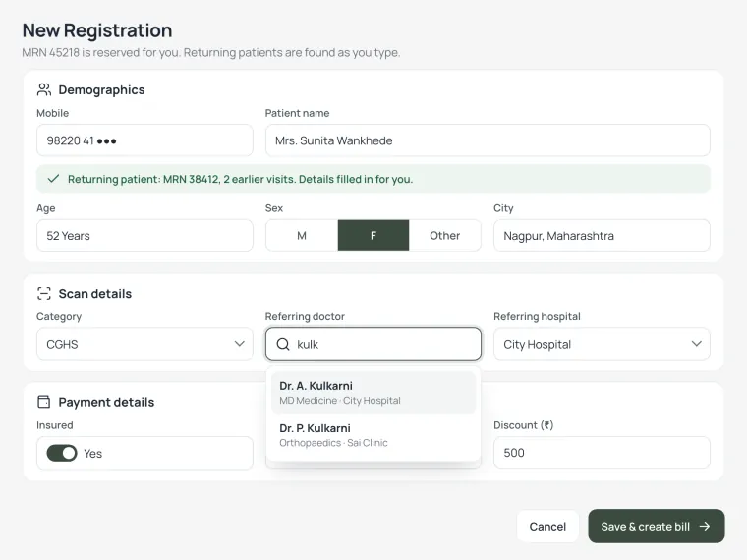Image resolution: width=747 pixels, height=560 pixels.
Task: Click the Scan details scanner icon
Action: pyautogui.click(x=44, y=294)
